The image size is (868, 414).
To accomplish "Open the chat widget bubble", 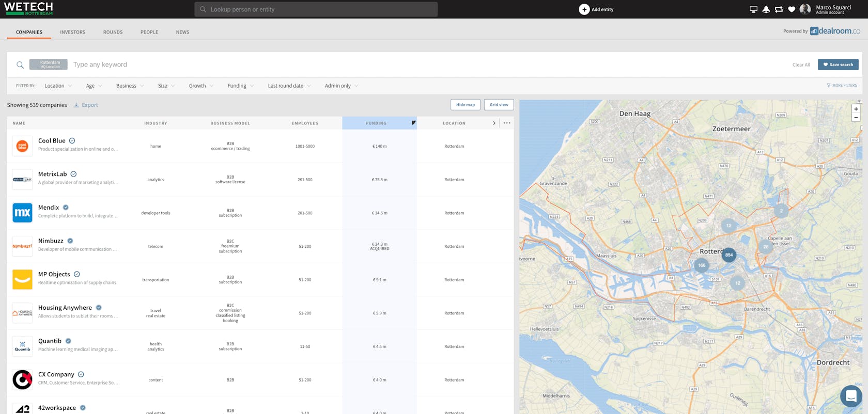I will (851, 396).
